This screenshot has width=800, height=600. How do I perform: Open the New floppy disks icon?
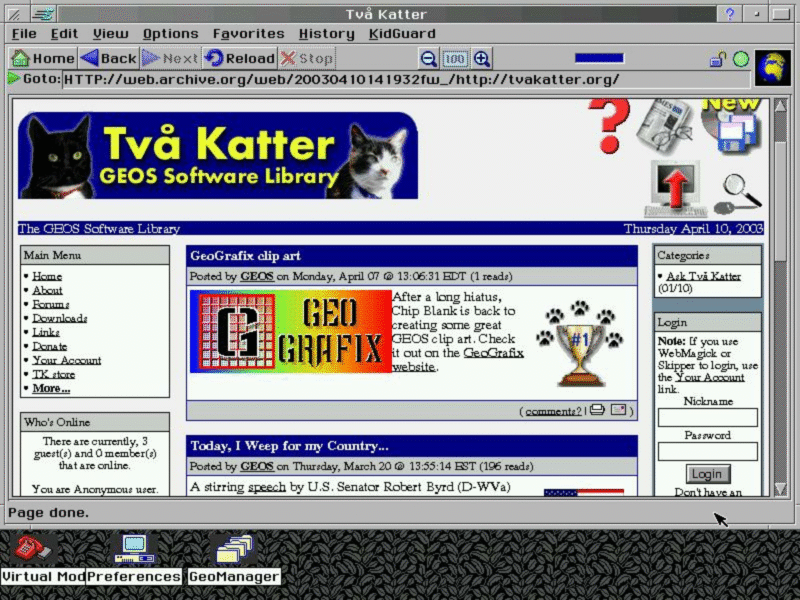(x=732, y=126)
